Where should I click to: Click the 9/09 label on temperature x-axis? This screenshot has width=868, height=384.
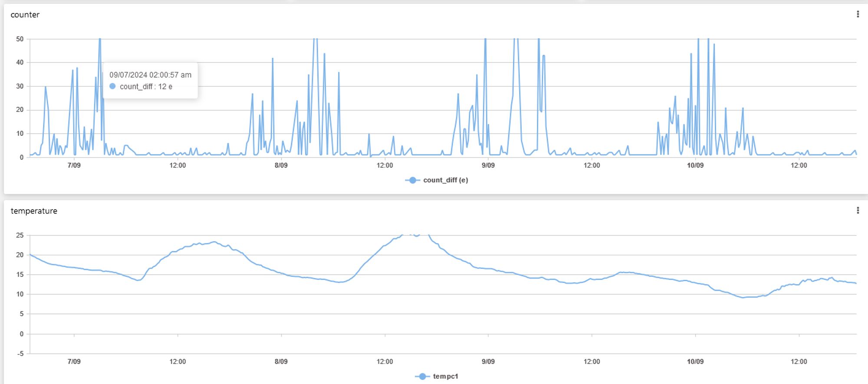pos(488,361)
